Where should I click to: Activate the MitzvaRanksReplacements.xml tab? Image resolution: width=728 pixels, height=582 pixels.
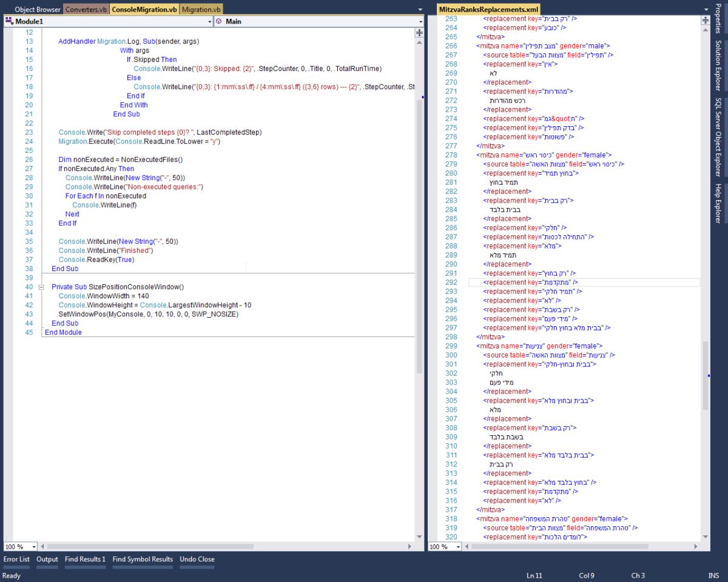coord(488,10)
